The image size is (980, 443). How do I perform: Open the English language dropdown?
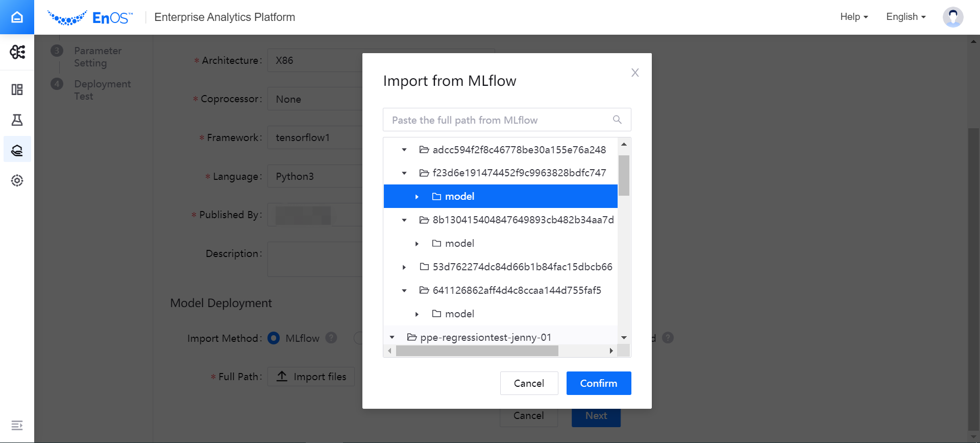click(906, 17)
